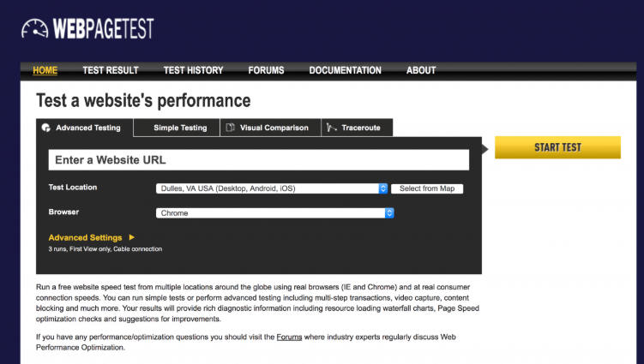This screenshot has height=364, width=644.
Task: Click the Traceroute tab icon
Action: 331,128
